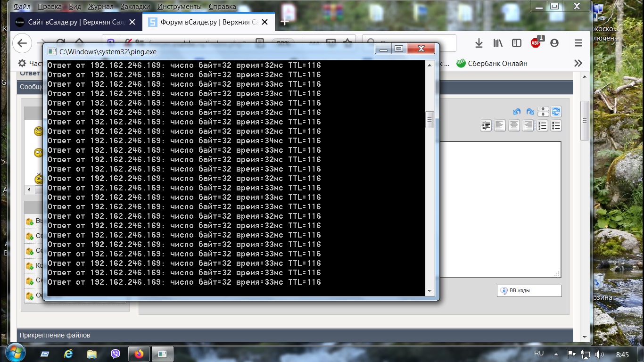The width and height of the screenshot is (644, 362).
Task: Show the Firefox sidebar panel
Action: pyautogui.click(x=517, y=43)
